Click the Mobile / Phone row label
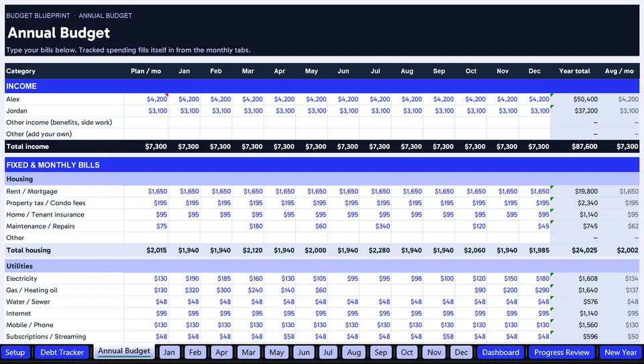 click(30, 325)
